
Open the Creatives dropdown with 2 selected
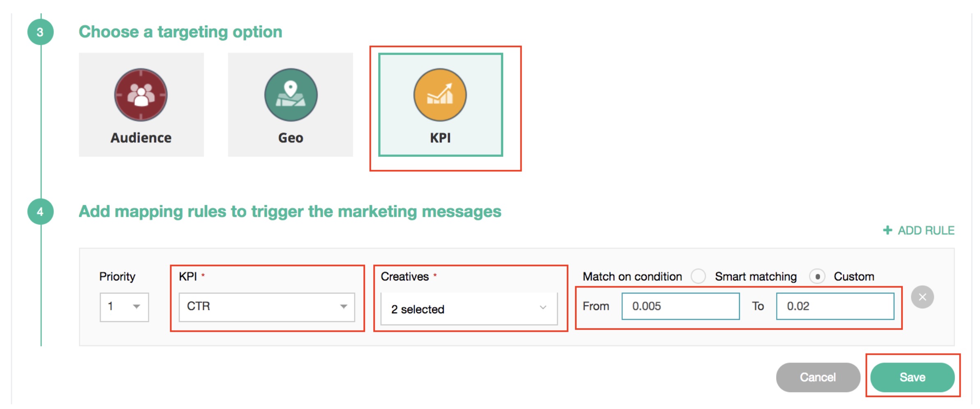(469, 309)
